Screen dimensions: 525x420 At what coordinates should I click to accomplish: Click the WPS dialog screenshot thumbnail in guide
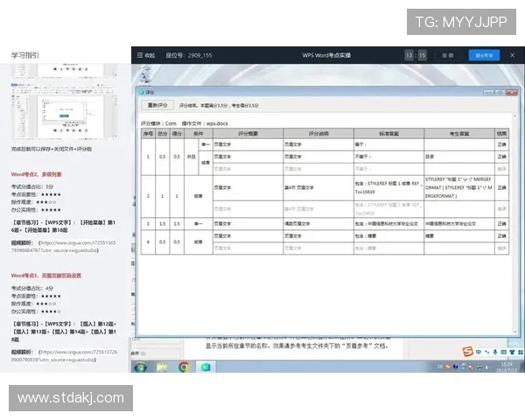click(64, 113)
